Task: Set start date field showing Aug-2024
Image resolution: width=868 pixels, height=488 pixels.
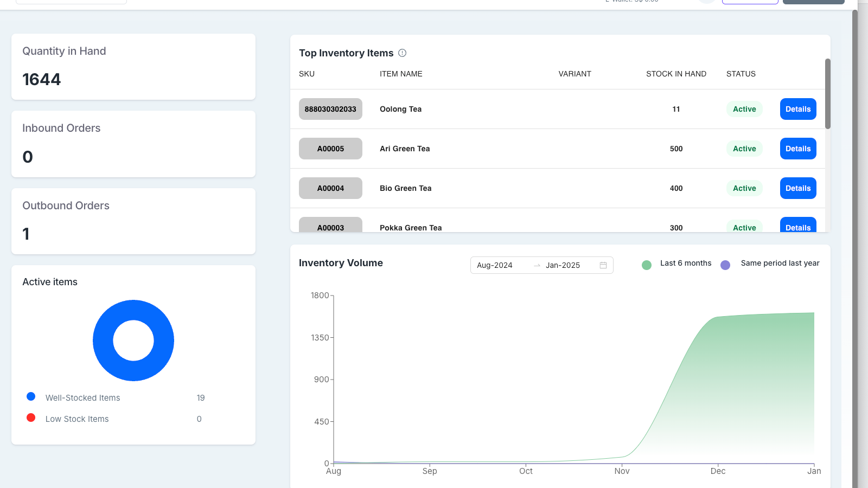Action: [494, 265]
